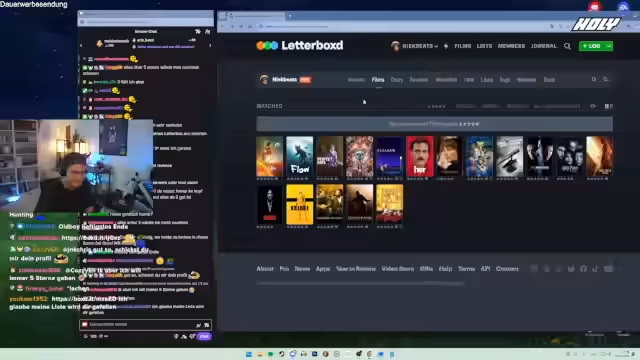Open the YouTube footer social icon
The width and height of the screenshot is (640, 360).
(x=608, y=269)
